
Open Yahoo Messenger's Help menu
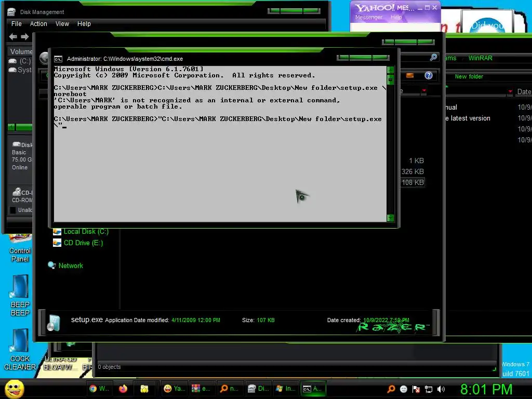pyautogui.click(x=396, y=17)
